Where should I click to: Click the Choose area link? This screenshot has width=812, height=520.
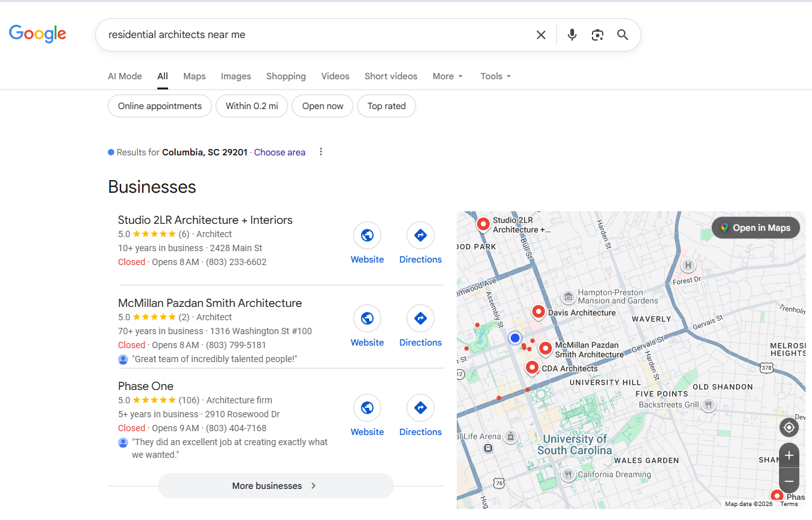click(280, 152)
